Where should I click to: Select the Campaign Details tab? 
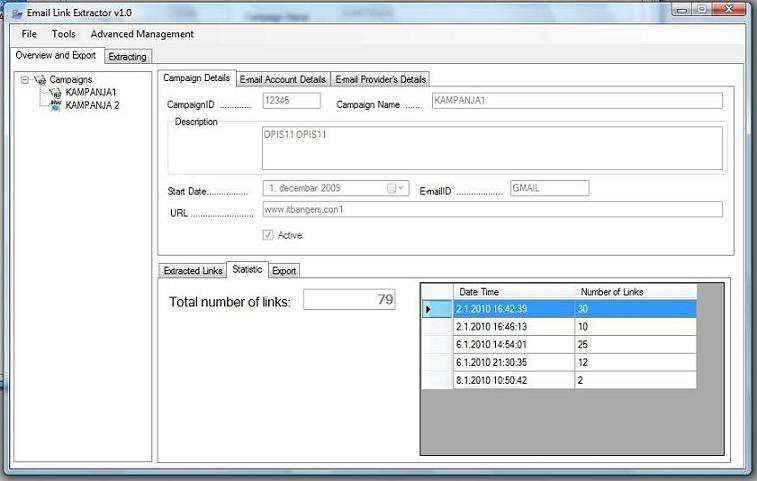coord(196,78)
